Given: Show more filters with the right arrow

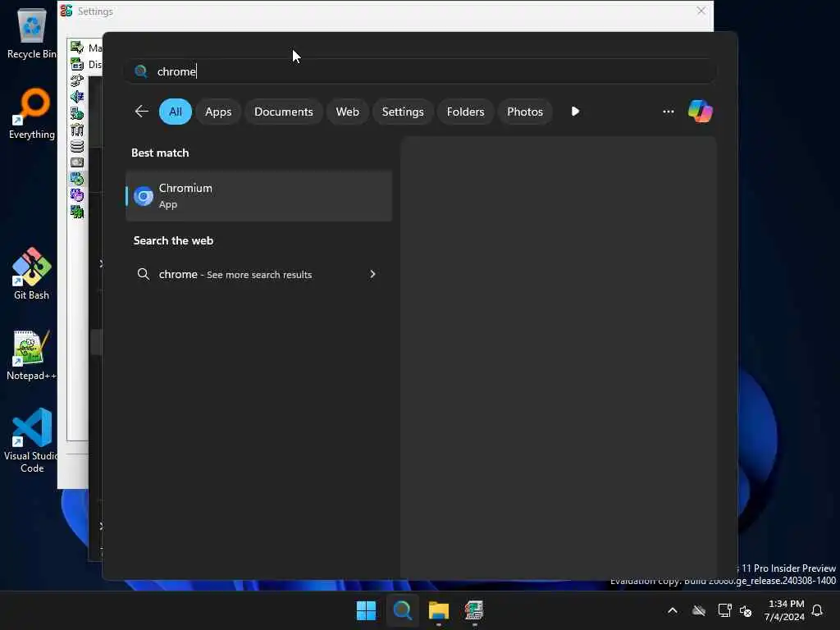Looking at the screenshot, I should [575, 112].
